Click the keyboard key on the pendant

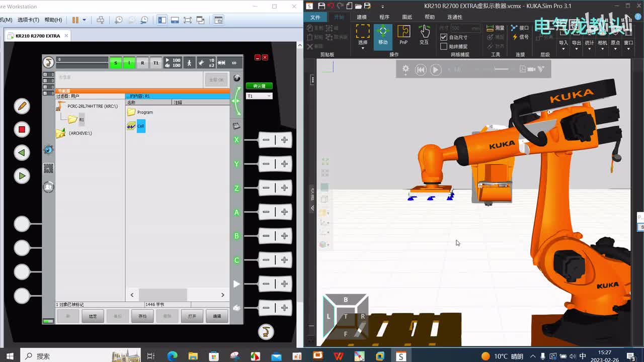pos(236,126)
